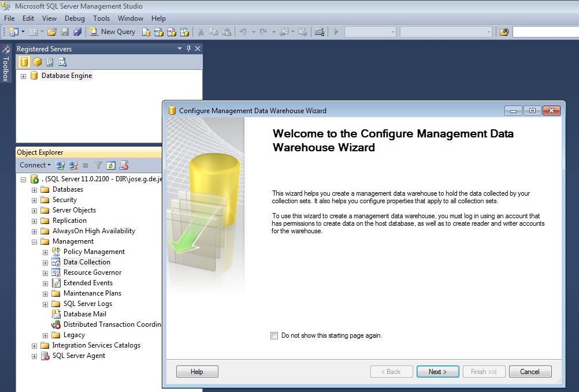Open the Help menu
Image resolution: width=579 pixels, height=392 pixels.
pos(158,18)
